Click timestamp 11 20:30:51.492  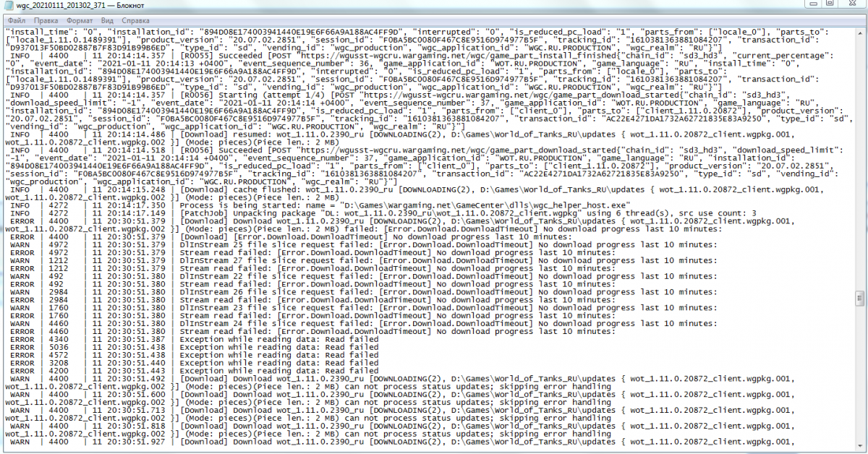pos(129,380)
